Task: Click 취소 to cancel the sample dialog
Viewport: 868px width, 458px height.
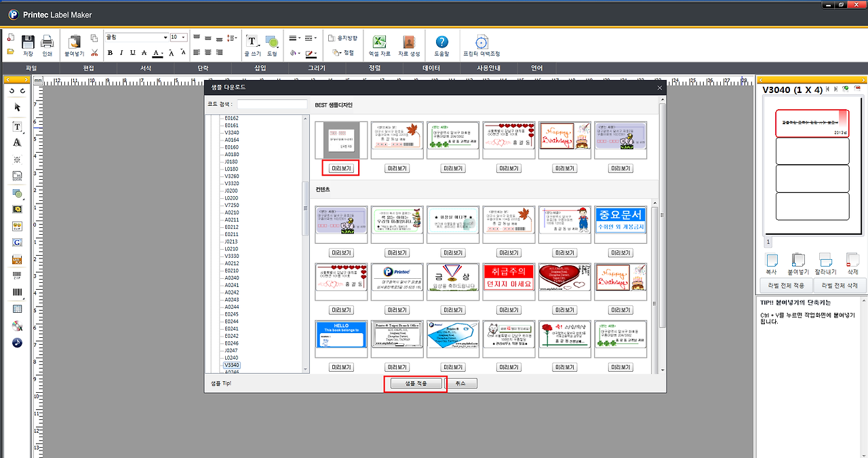Action: point(461,383)
